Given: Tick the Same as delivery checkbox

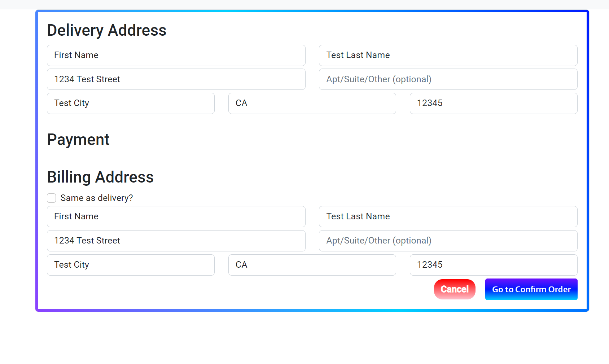Looking at the screenshot, I should pyautogui.click(x=52, y=198).
